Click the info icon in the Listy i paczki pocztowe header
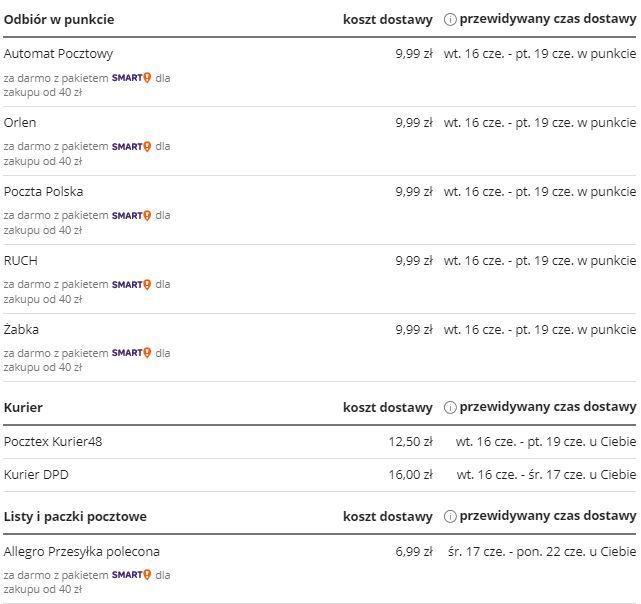This screenshot has height=604, width=641. [x=450, y=517]
